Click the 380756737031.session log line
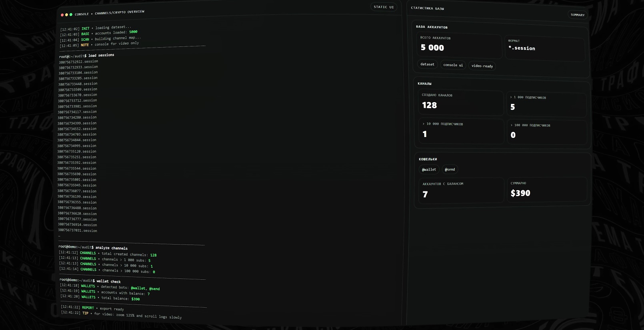This screenshot has height=330, width=644. click(x=78, y=230)
